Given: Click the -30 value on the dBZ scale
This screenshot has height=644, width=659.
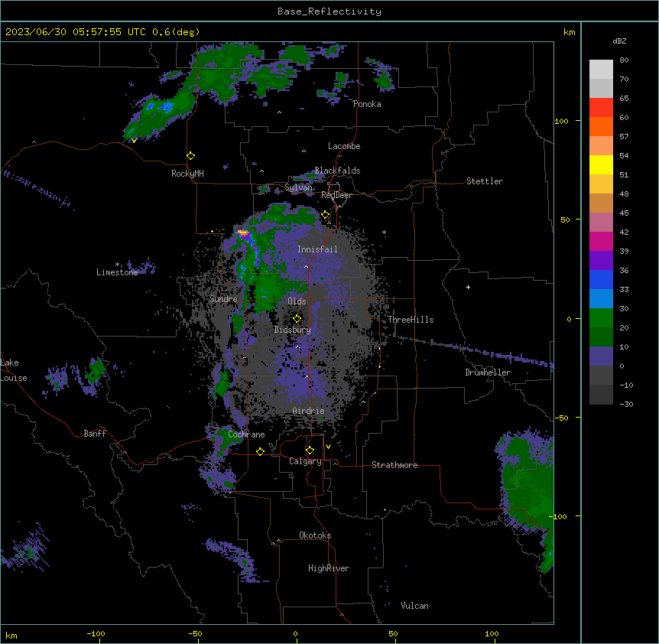Looking at the screenshot, I should [x=626, y=404].
